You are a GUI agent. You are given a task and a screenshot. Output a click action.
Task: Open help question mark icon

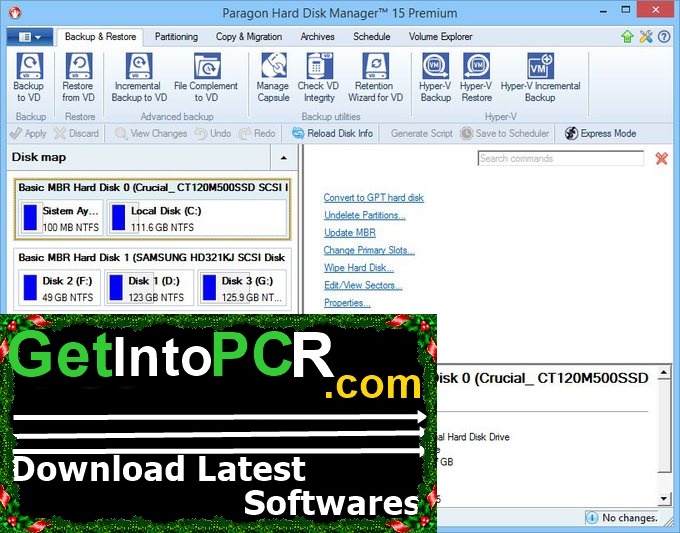pos(664,37)
